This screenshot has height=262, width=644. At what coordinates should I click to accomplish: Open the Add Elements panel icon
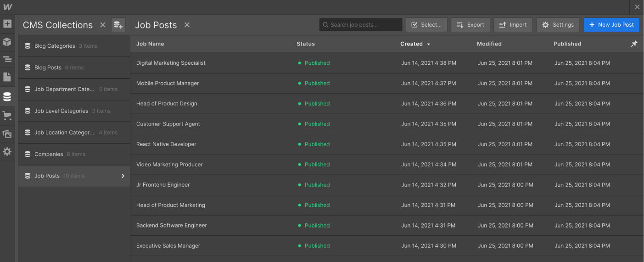click(7, 24)
